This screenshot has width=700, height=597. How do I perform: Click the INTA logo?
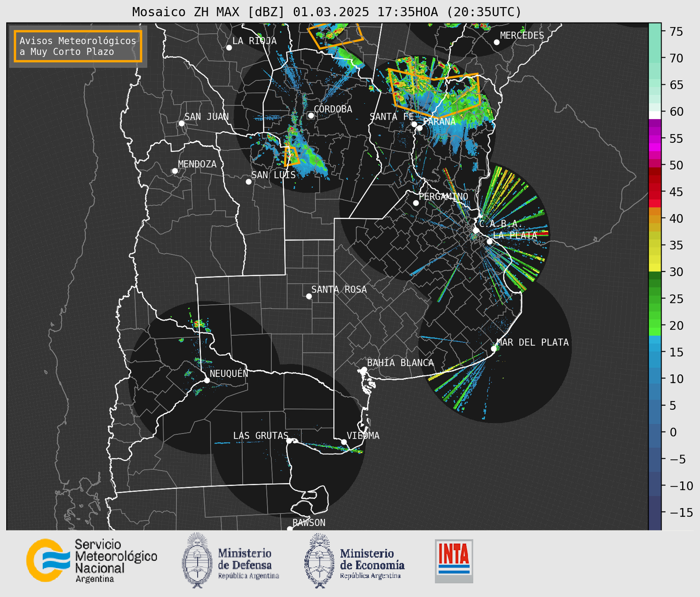[454, 561]
